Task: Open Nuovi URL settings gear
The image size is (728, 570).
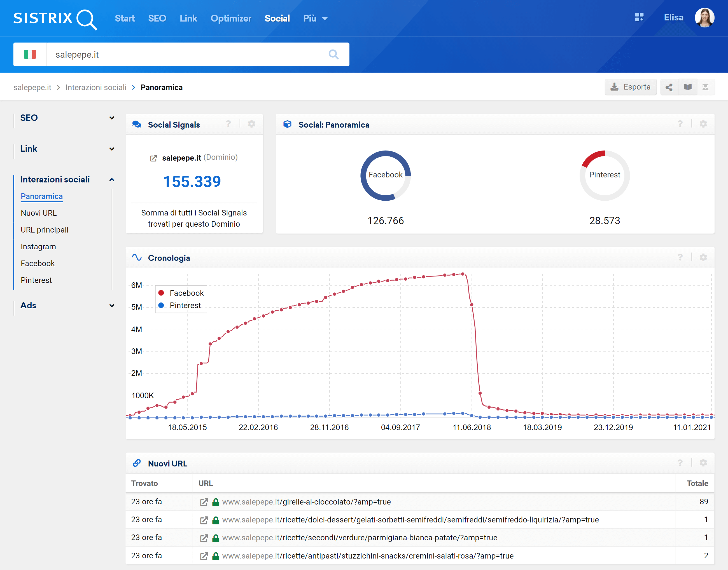Action: 703,463
